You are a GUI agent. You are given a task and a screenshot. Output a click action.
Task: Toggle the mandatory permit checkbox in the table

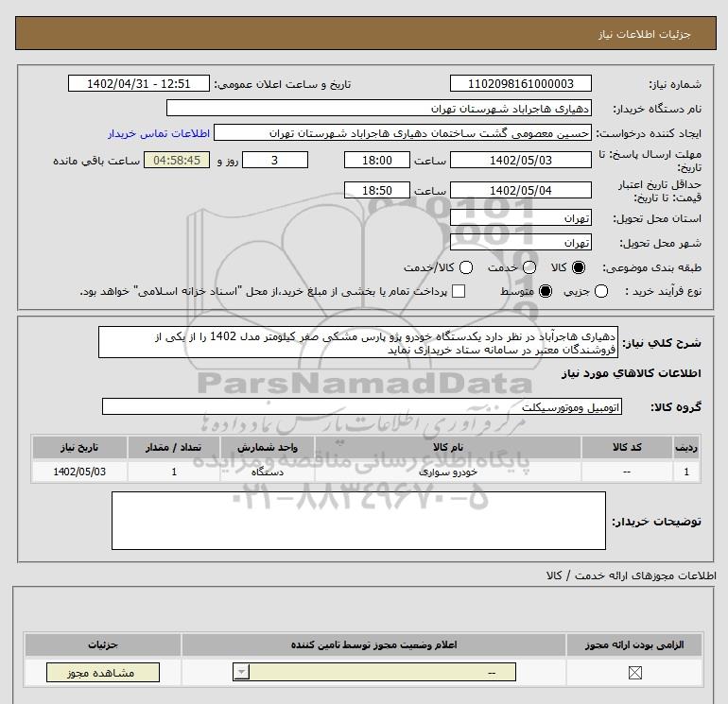click(634, 673)
